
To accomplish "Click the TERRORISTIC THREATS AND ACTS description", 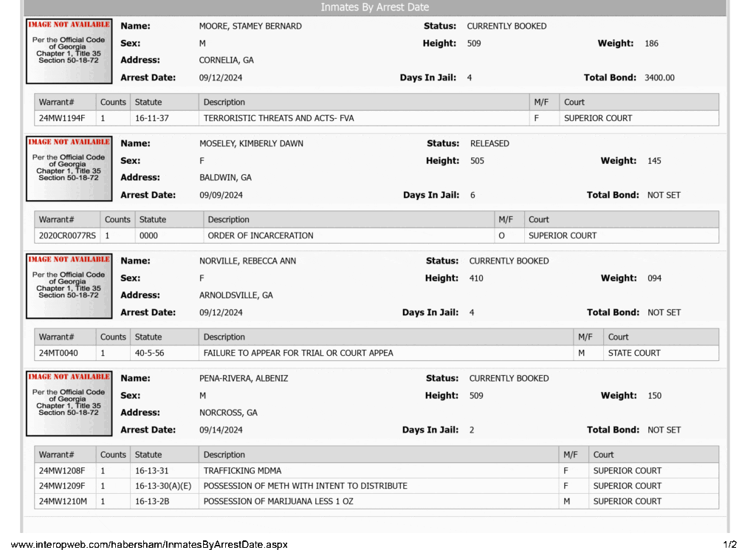I will [x=278, y=118].
